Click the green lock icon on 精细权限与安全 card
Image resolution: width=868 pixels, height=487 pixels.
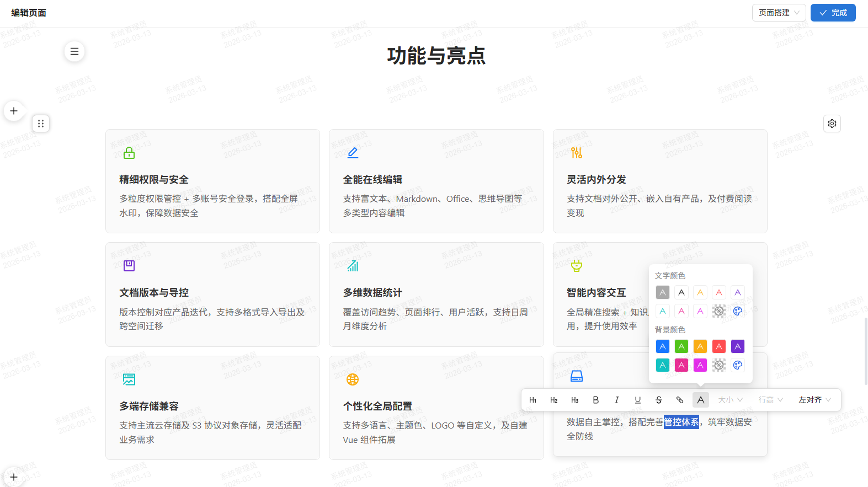[x=129, y=153]
